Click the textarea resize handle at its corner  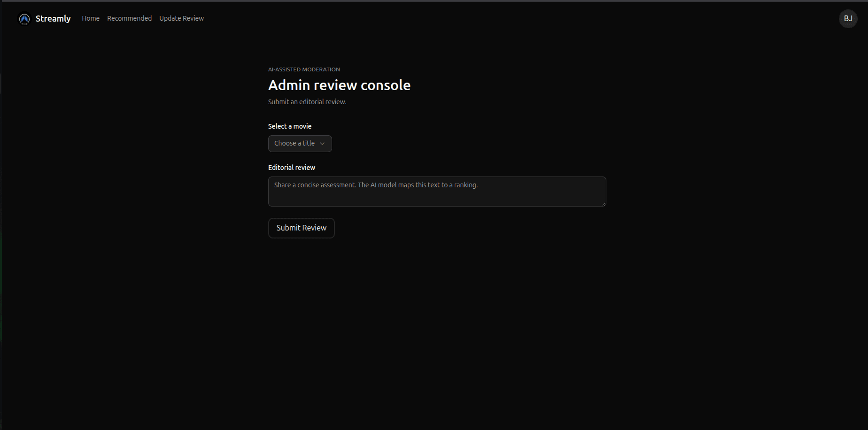click(604, 205)
